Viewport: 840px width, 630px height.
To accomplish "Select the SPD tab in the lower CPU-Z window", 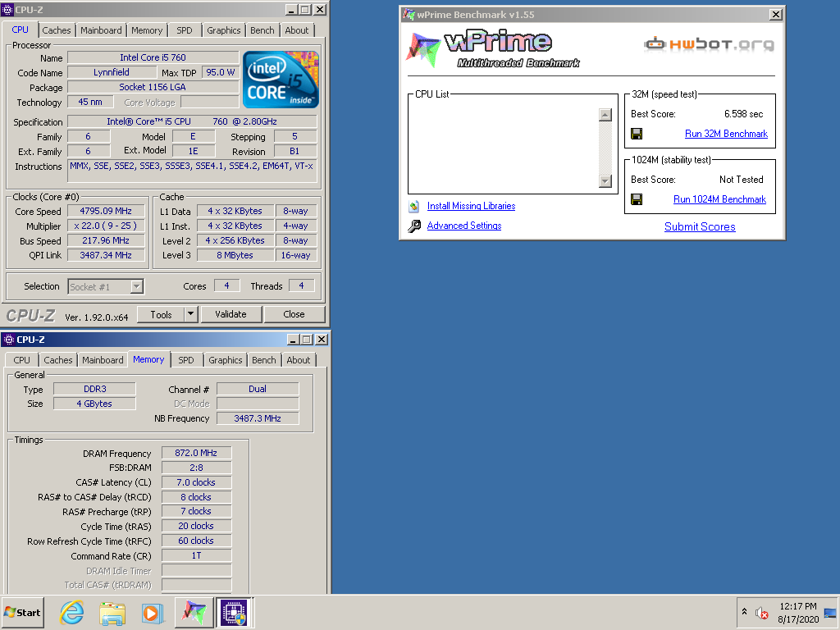I will click(186, 360).
